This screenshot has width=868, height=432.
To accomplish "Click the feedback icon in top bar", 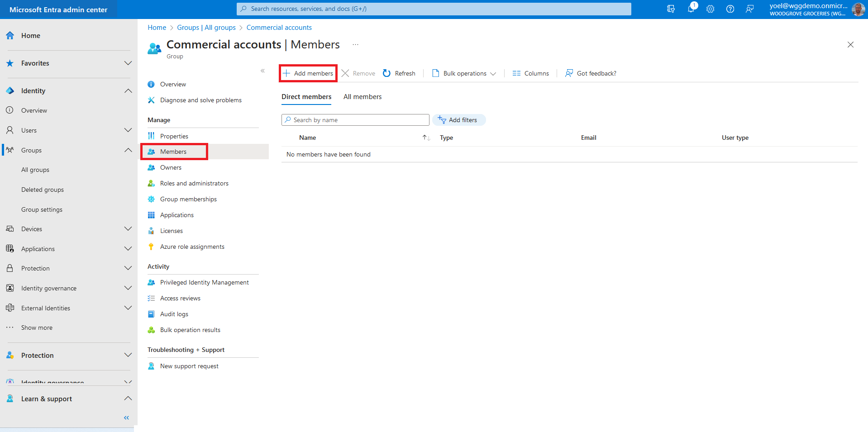I will click(749, 9).
